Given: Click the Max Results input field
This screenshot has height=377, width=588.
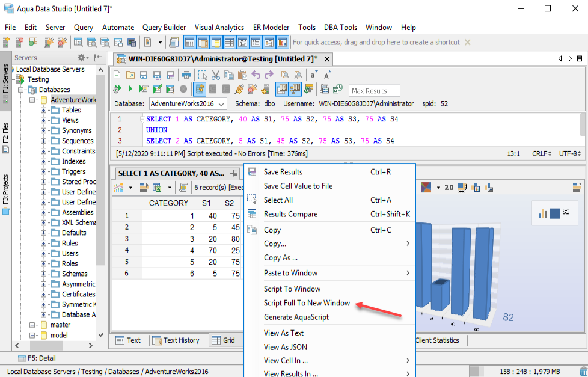Looking at the screenshot, I should click(x=375, y=91).
